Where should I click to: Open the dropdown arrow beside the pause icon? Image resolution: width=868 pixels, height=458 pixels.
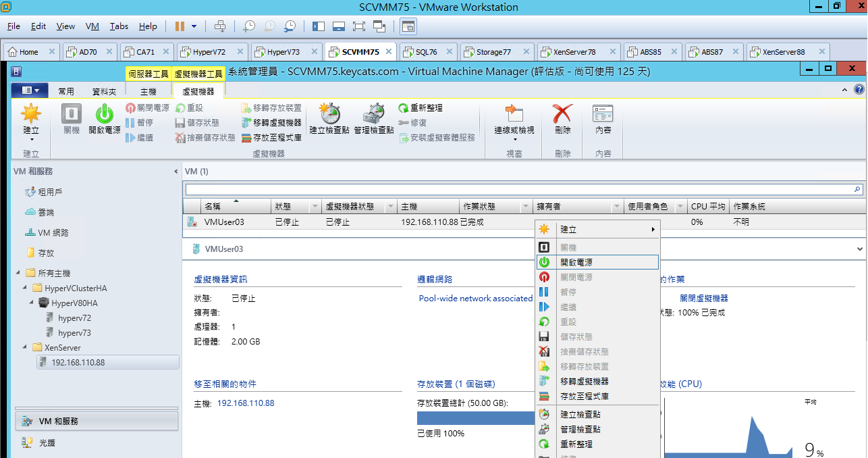(194, 26)
